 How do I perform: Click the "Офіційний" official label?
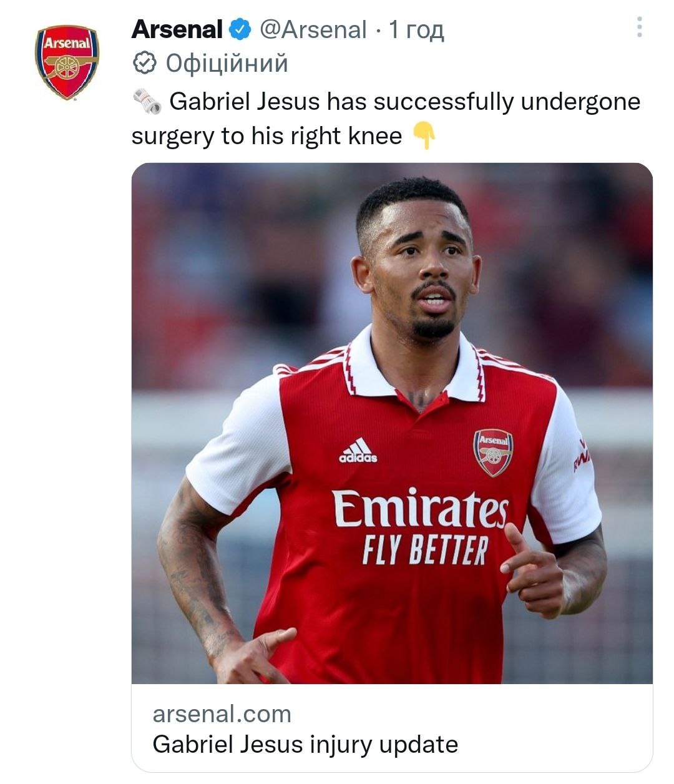click(x=227, y=63)
